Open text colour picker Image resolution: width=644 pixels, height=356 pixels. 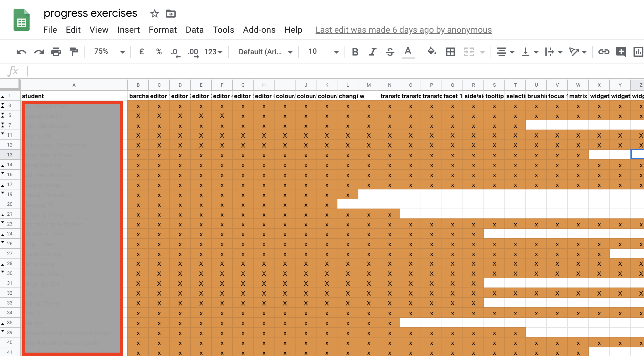(408, 52)
